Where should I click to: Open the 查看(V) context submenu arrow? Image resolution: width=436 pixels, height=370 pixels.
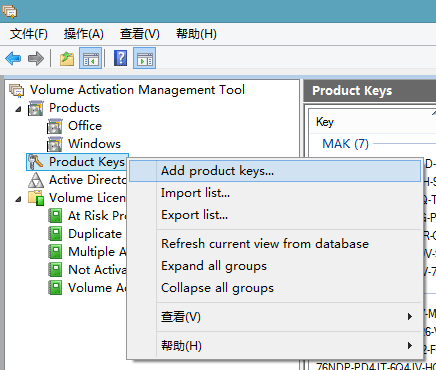click(x=410, y=317)
